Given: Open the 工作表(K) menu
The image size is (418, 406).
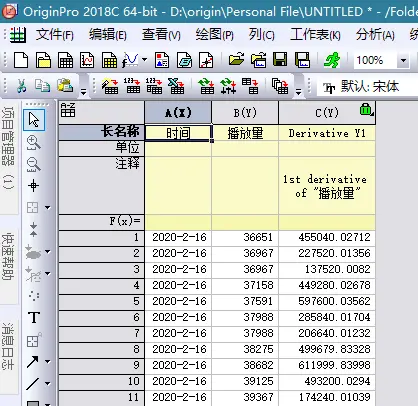Looking at the screenshot, I should pos(315,34).
